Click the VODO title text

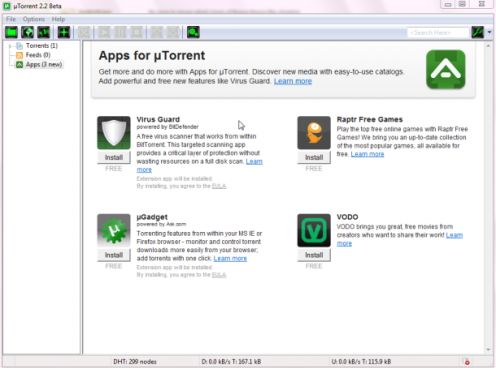pos(347,217)
